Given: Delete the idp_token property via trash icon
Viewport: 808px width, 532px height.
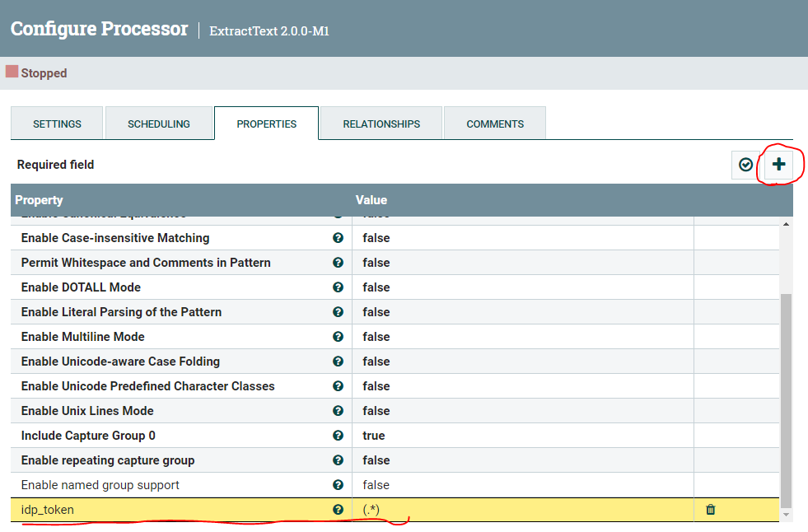Looking at the screenshot, I should tap(711, 510).
